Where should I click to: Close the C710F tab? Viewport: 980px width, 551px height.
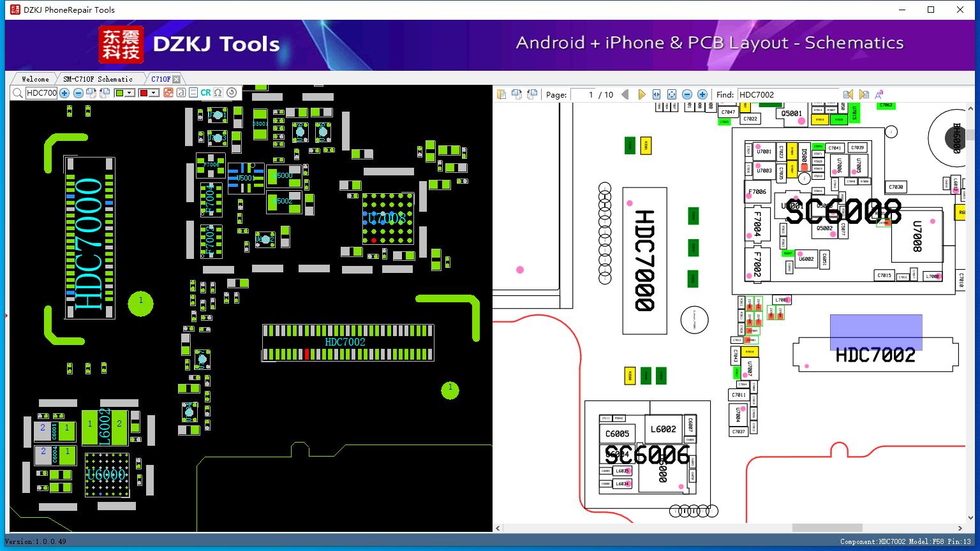coord(177,79)
